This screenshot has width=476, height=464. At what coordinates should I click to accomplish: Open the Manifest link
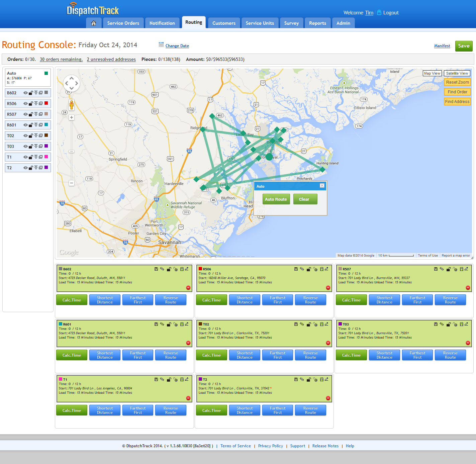click(442, 45)
